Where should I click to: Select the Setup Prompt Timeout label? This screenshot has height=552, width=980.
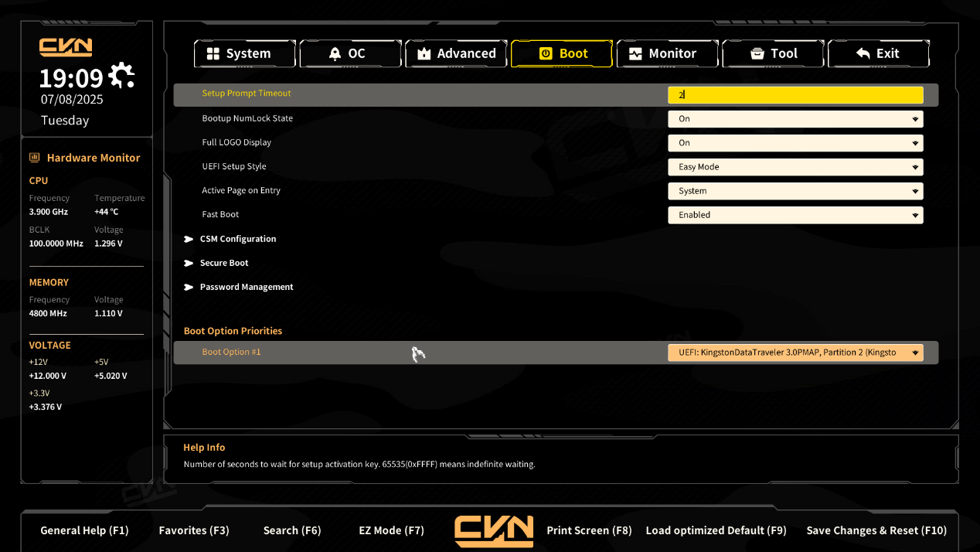pyautogui.click(x=247, y=94)
